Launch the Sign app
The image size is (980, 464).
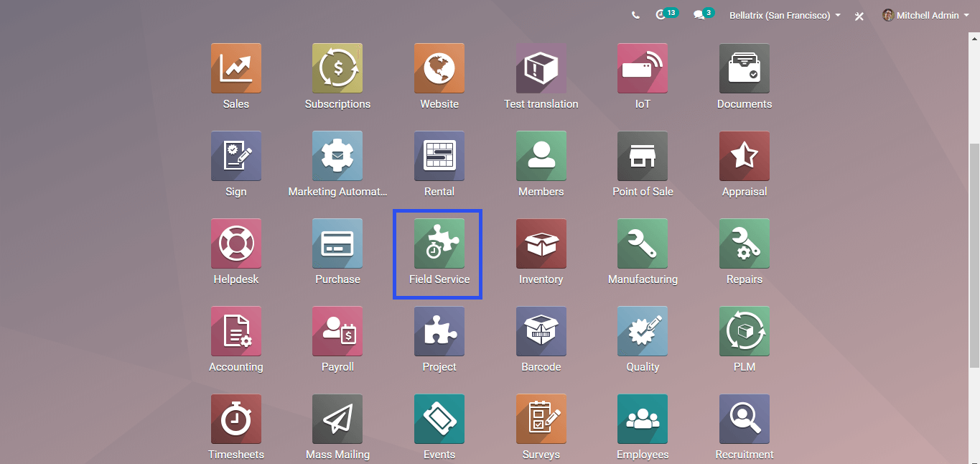point(235,156)
